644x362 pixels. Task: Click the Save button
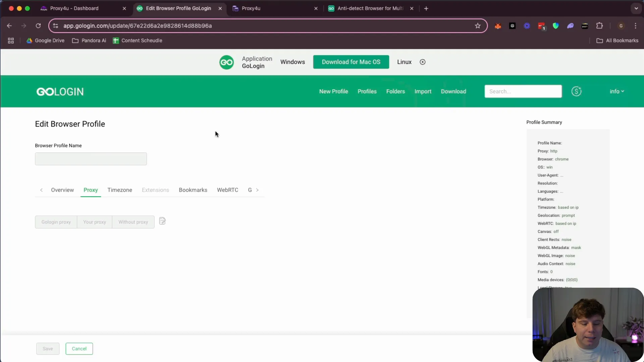(48, 349)
